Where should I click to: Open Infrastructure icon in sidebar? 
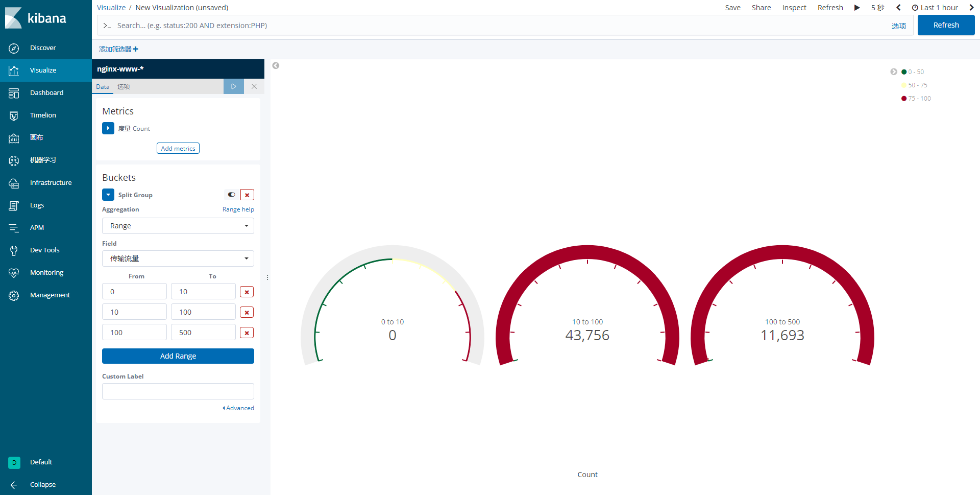coord(14,183)
